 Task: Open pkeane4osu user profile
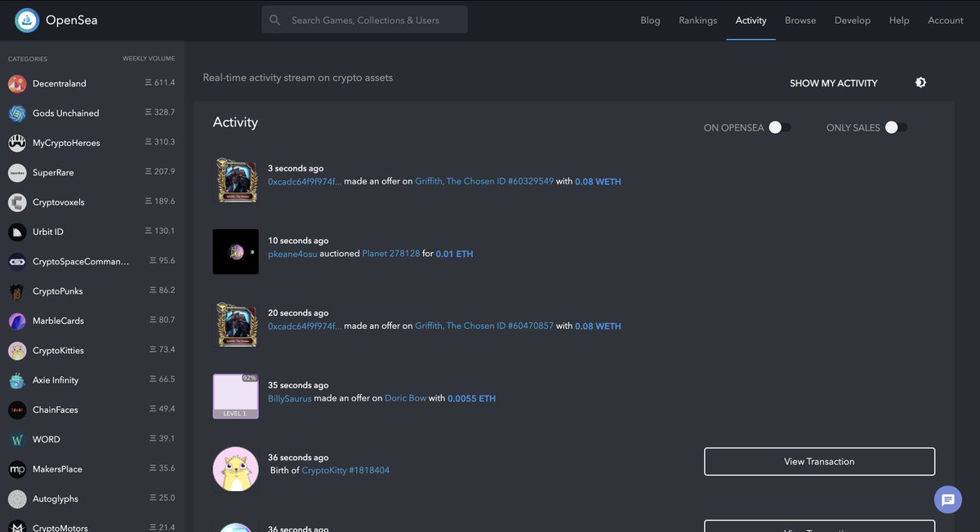pos(292,254)
